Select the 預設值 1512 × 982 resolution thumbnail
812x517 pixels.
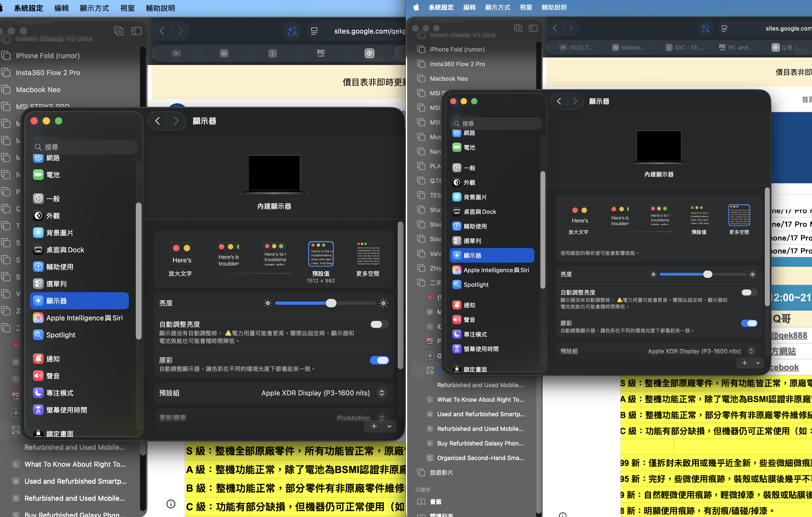(x=321, y=254)
